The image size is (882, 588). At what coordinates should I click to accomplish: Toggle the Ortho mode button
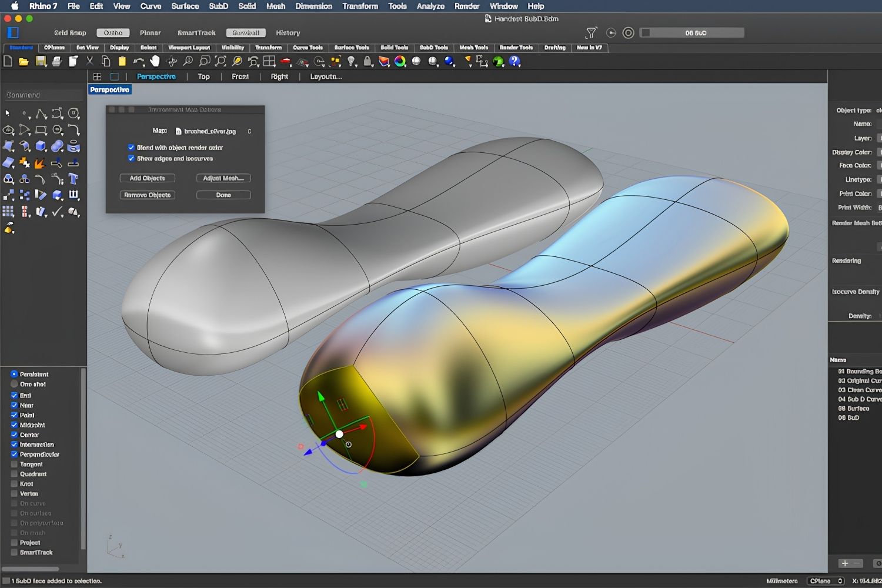click(x=113, y=33)
